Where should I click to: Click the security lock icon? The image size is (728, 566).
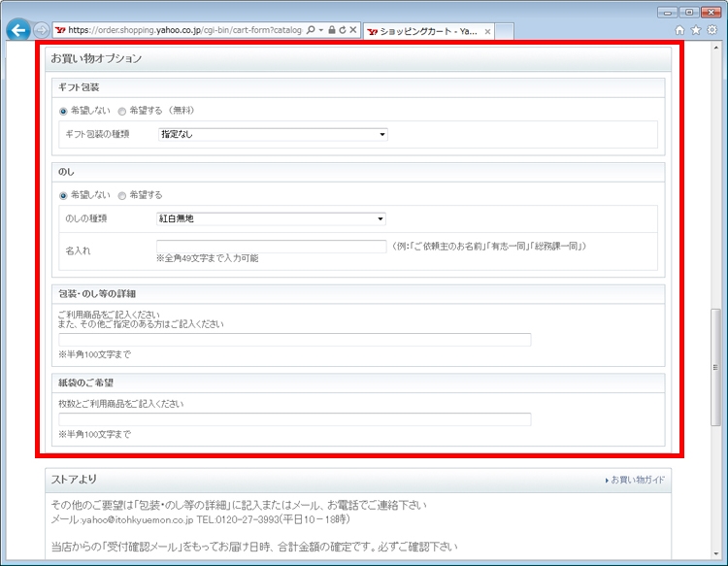(332, 30)
